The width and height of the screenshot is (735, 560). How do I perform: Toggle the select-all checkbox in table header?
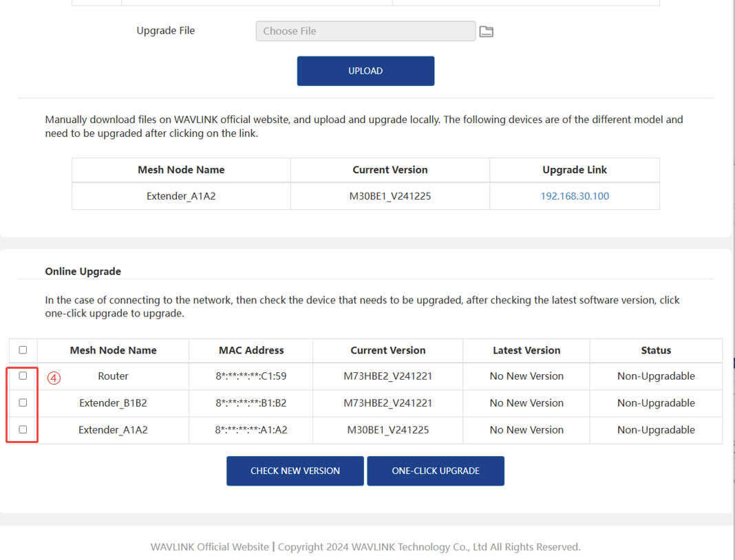pos(23,350)
